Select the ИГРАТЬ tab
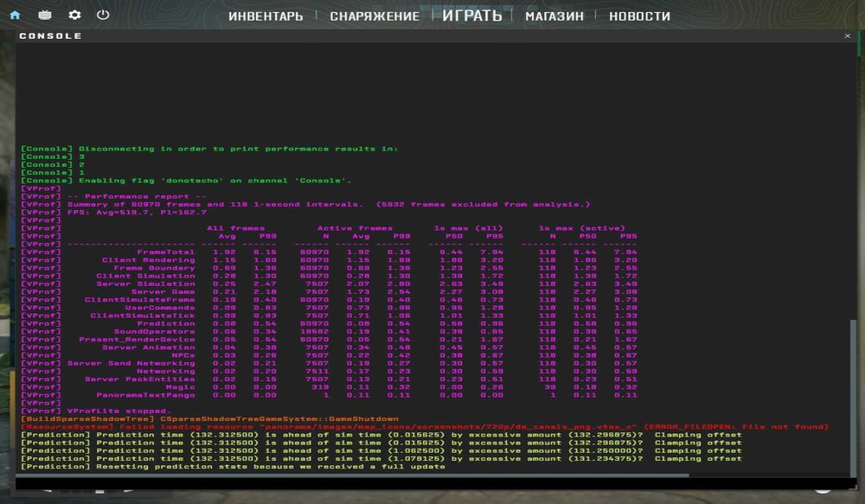Screen dimensions: 865x504 click(472, 16)
